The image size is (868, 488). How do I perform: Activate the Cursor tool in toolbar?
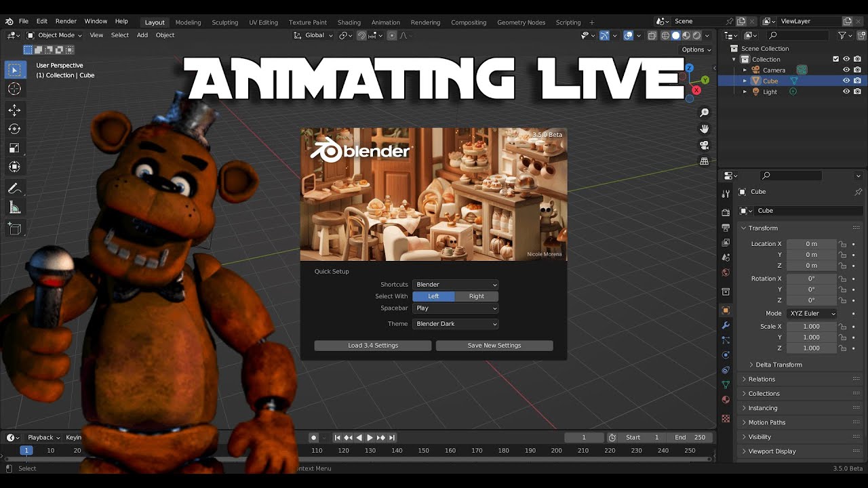click(14, 89)
